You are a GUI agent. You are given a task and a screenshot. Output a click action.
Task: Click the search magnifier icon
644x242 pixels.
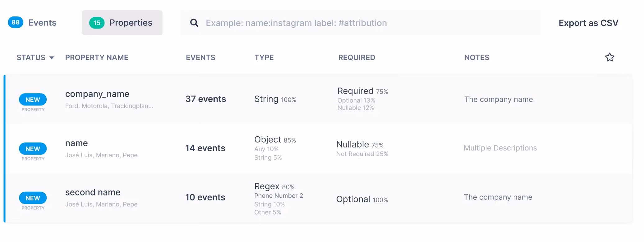click(194, 23)
